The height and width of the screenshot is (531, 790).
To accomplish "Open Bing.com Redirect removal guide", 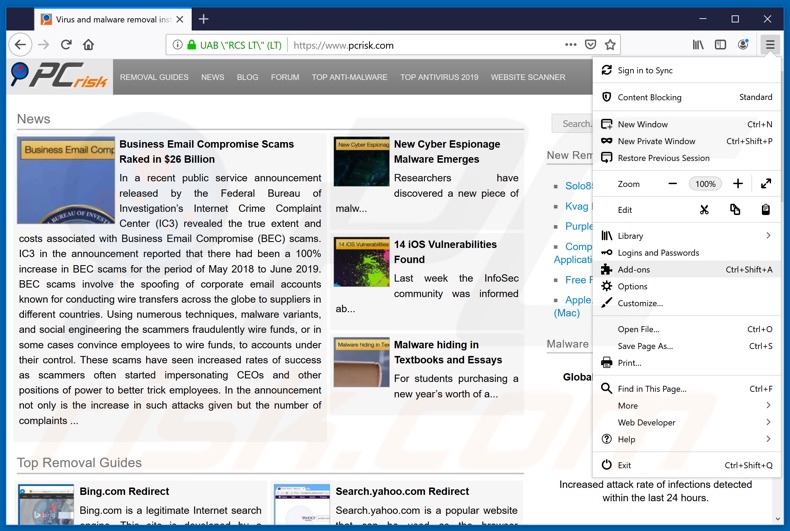I will [124, 491].
